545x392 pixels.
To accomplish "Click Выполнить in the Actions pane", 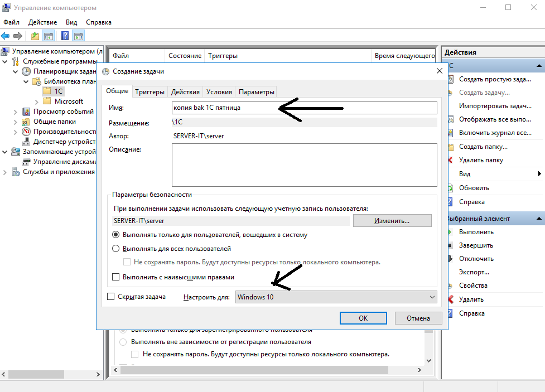I will pyautogui.click(x=476, y=232).
